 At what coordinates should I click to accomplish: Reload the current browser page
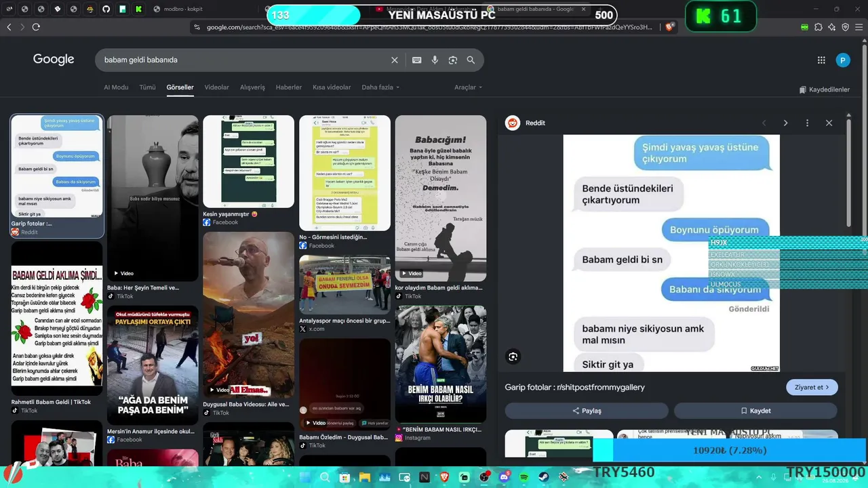click(36, 27)
